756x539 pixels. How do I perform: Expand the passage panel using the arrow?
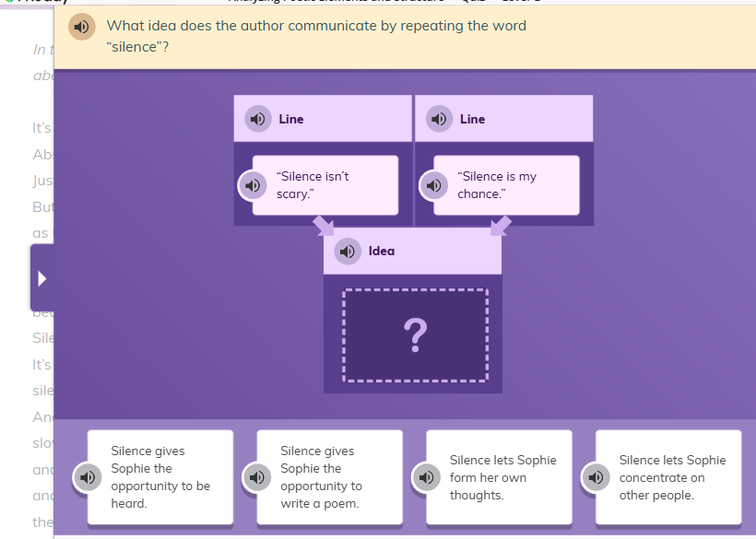coord(40,276)
